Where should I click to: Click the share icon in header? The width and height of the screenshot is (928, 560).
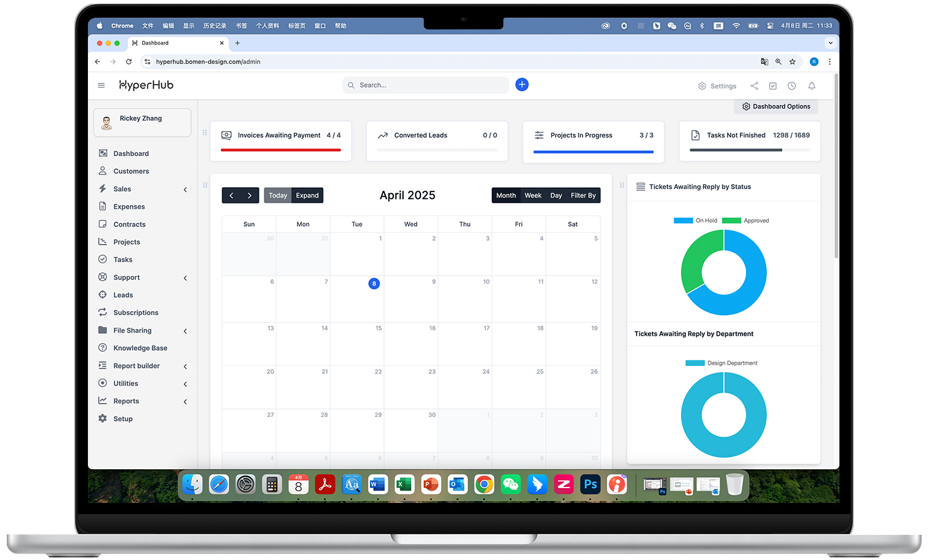click(x=754, y=86)
